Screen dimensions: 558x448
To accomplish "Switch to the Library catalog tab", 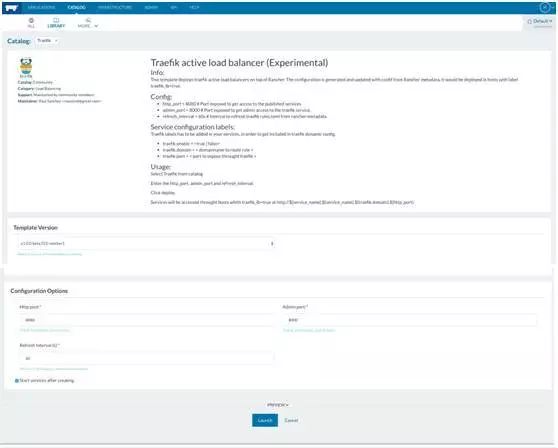I will coord(56,23).
